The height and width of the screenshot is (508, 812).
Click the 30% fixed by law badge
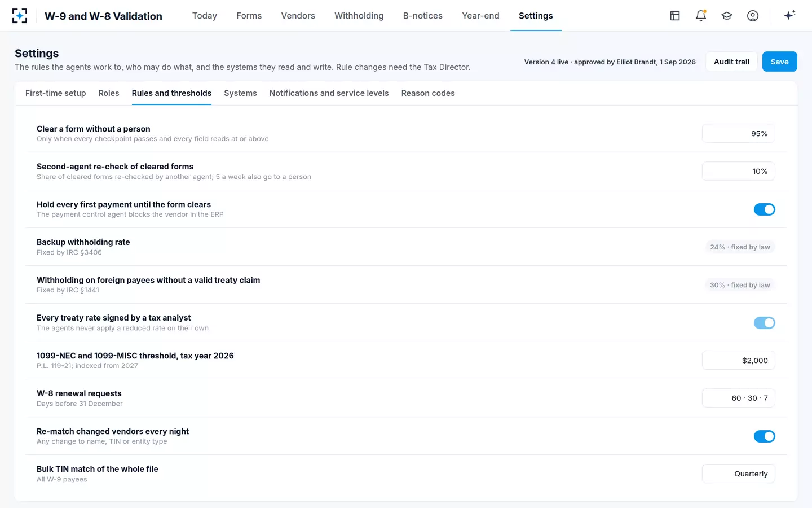[740, 285]
